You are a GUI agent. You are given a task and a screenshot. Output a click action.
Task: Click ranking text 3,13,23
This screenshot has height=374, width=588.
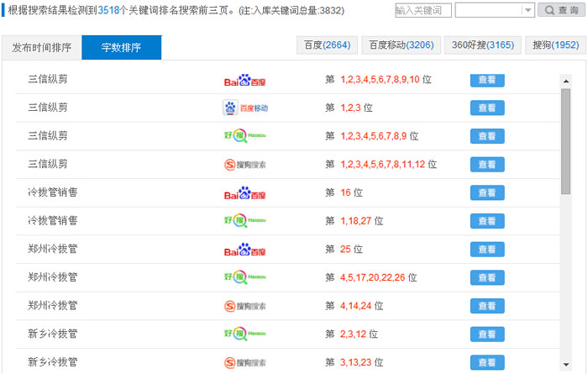tap(356, 362)
